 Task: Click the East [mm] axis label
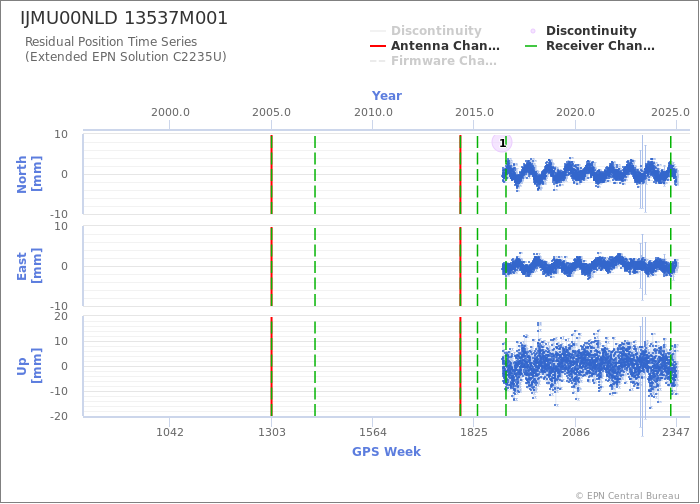click(29, 266)
